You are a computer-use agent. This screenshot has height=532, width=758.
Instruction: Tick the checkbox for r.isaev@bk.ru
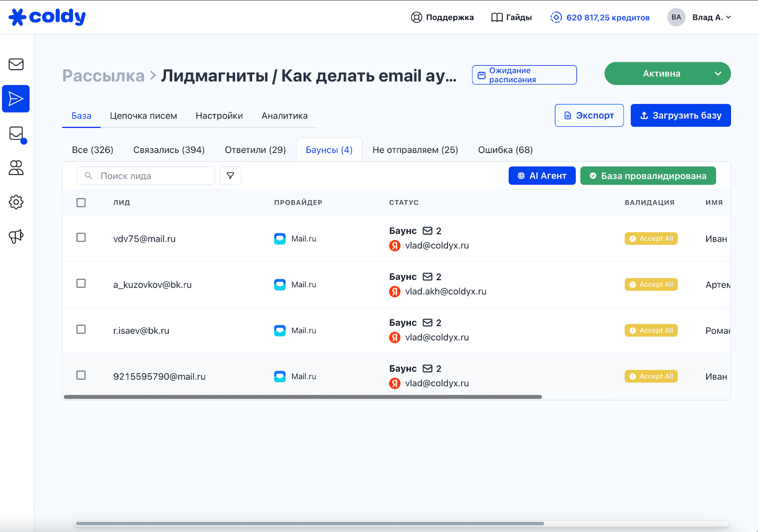click(x=81, y=329)
